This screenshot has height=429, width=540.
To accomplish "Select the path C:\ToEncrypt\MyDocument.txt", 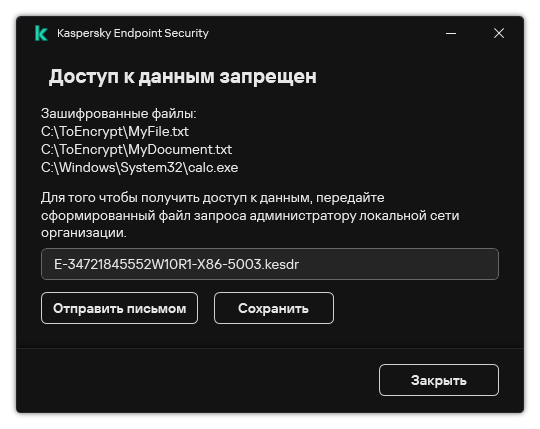I will coord(136,149).
